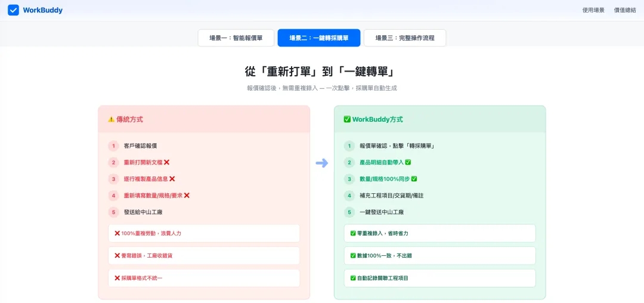The width and height of the screenshot is (644, 303).
Task: Click step badge 2 beside 產品明細自動帶入
Action: (349, 163)
